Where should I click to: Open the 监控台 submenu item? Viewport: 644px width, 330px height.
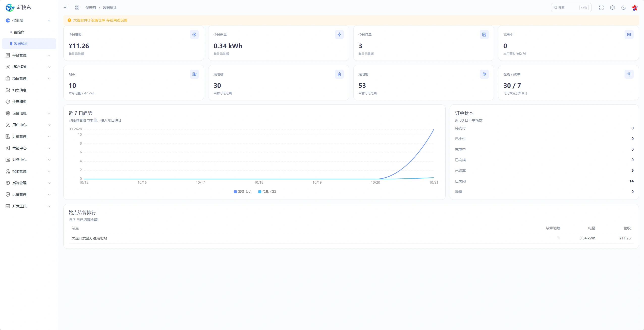(29, 32)
